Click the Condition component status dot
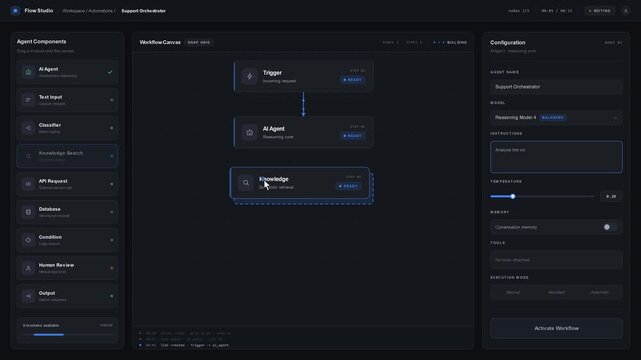 pos(112,240)
